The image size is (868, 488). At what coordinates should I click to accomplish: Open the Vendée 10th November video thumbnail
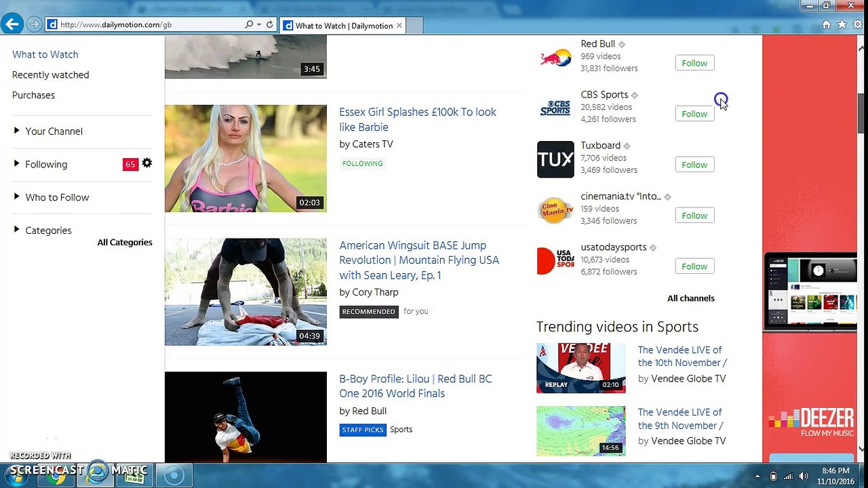click(x=581, y=368)
